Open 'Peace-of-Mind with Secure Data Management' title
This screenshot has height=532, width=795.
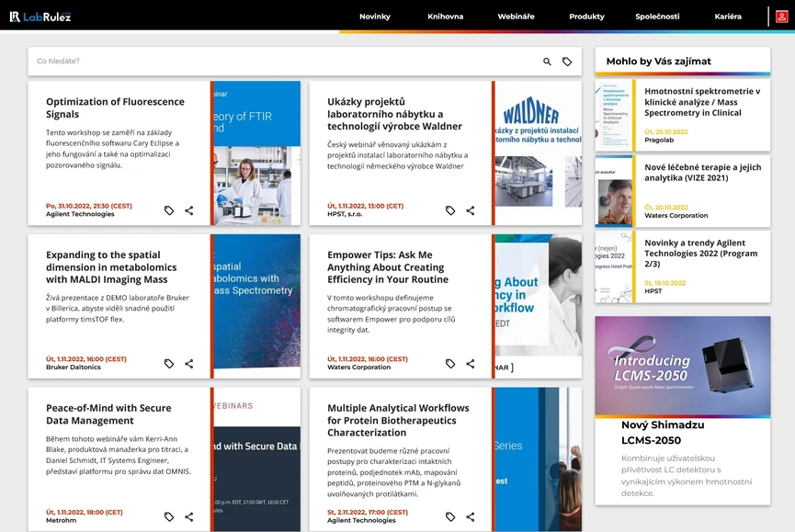[108, 414]
